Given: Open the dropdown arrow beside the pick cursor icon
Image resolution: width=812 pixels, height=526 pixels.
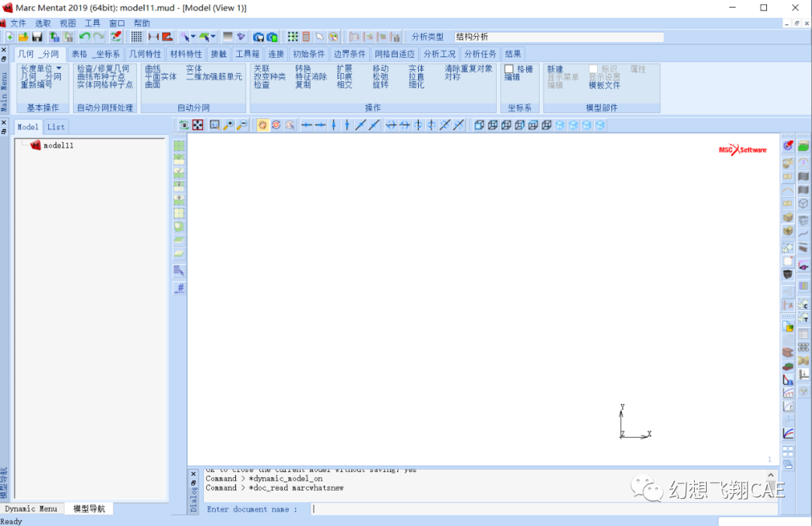Looking at the screenshot, I should point(193,37).
